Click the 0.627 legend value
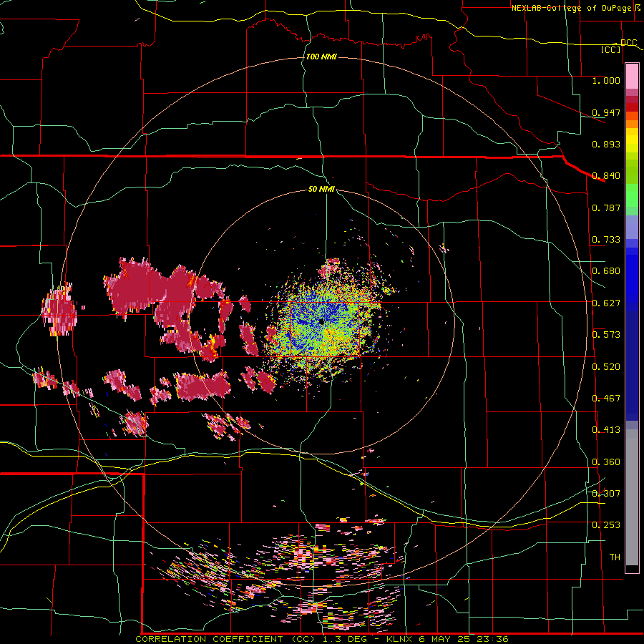 click(606, 303)
